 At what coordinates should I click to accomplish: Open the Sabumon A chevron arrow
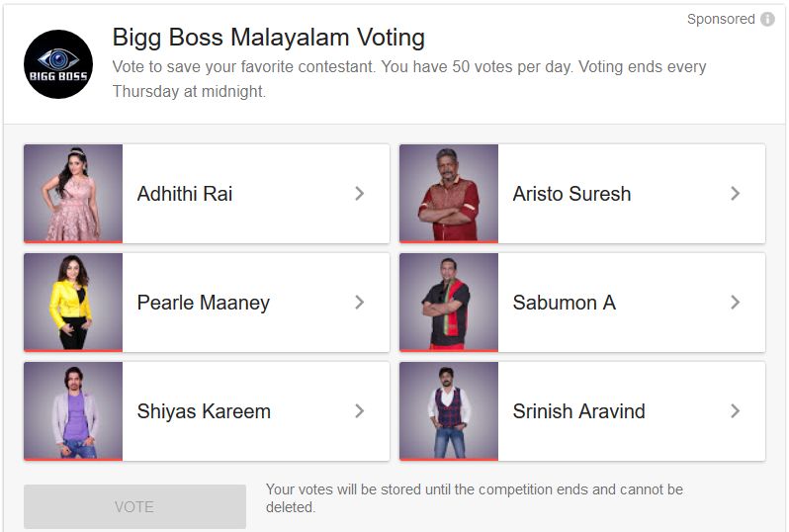click(x=735, y=303)
